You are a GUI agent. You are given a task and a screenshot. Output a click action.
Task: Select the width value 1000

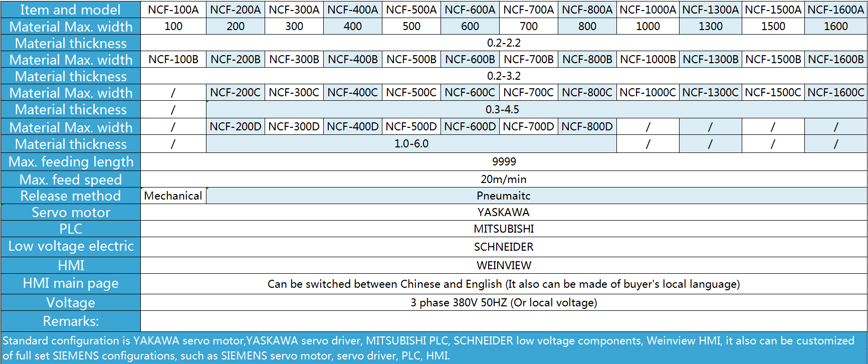pos(648,26)
